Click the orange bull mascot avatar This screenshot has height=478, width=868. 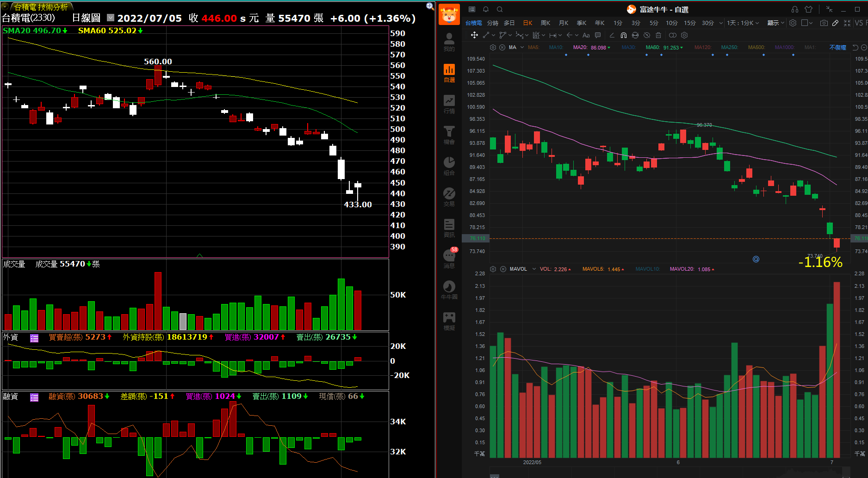pos(449,14)
